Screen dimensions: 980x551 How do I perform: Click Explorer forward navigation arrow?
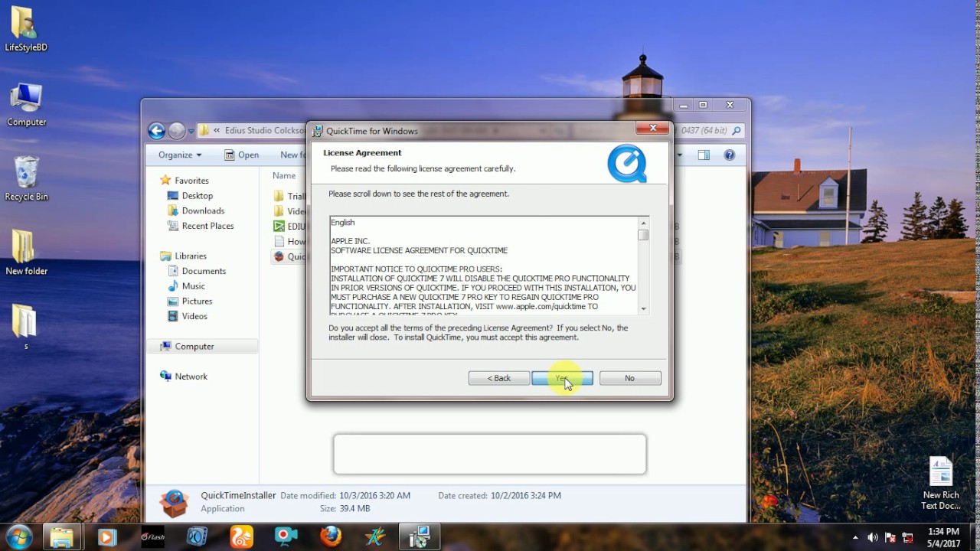(x=176, y=131)
